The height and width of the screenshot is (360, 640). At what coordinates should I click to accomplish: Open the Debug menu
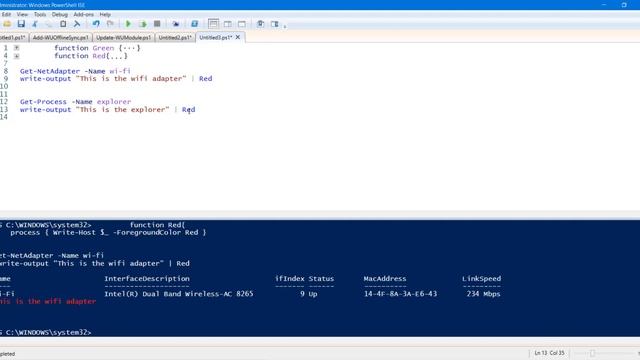point(60,14)
